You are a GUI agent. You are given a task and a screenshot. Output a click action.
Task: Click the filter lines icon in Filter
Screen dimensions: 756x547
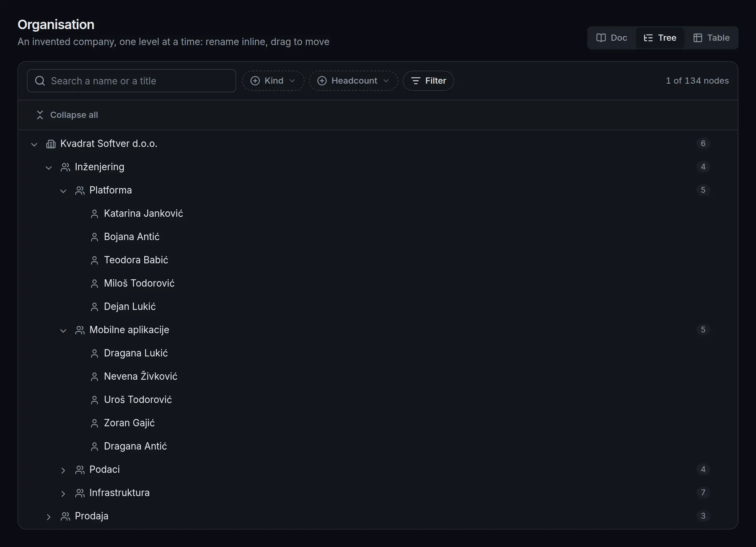[x=416, y=81]
